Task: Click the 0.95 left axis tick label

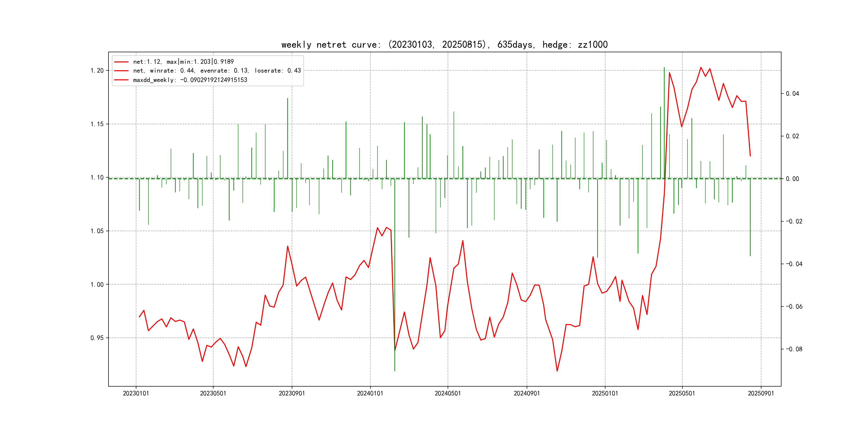Action: click(x=97, y=338)
